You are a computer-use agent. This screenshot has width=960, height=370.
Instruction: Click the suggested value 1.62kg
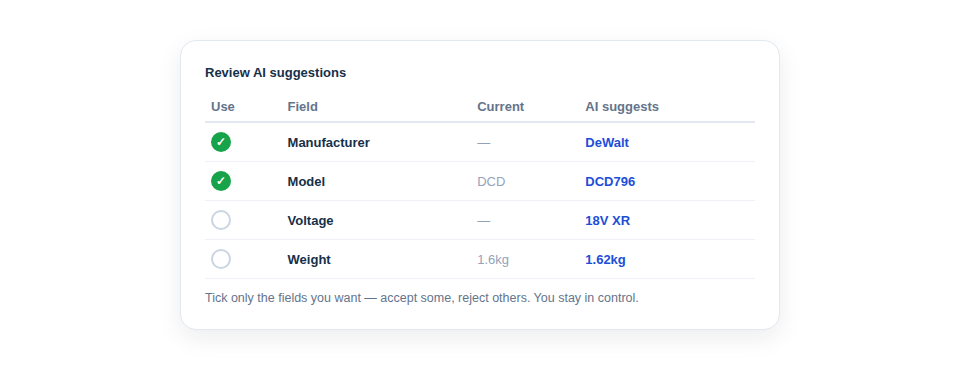coord(605,260)
